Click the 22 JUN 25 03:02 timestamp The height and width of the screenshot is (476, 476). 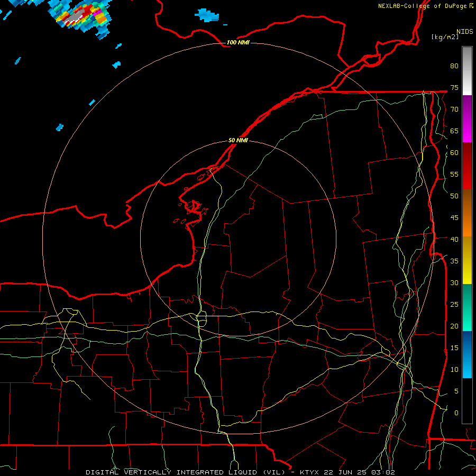click(360, 472)
